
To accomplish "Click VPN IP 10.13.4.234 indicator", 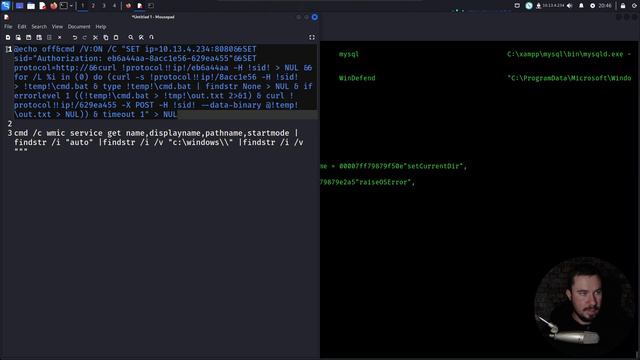I will pos(550,6).
